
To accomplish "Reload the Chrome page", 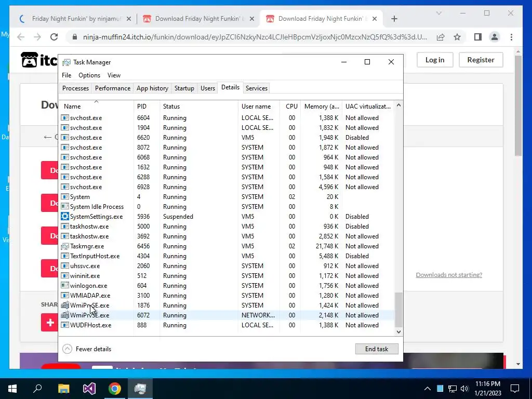I will pyautogui.click(x=54, y=37).
